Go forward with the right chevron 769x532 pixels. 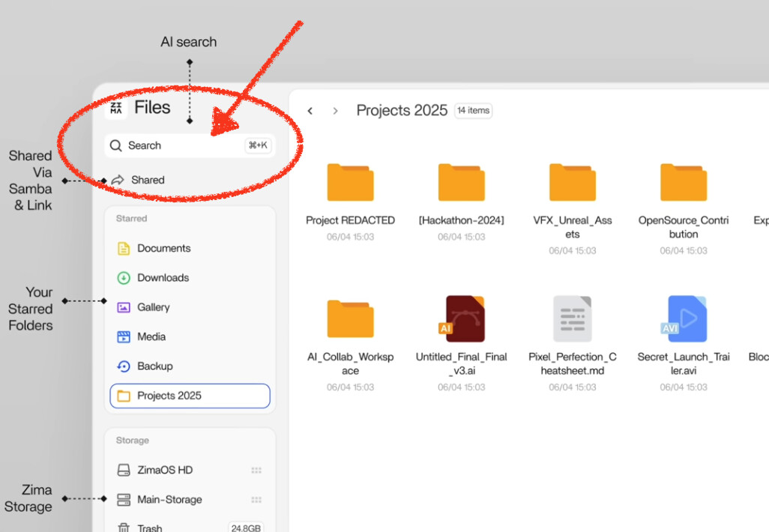335,111
